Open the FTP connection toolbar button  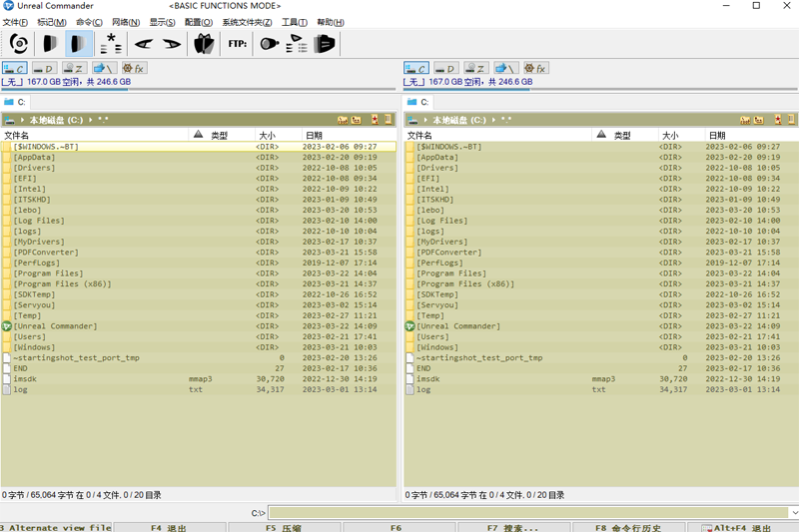tap(238, 44)
